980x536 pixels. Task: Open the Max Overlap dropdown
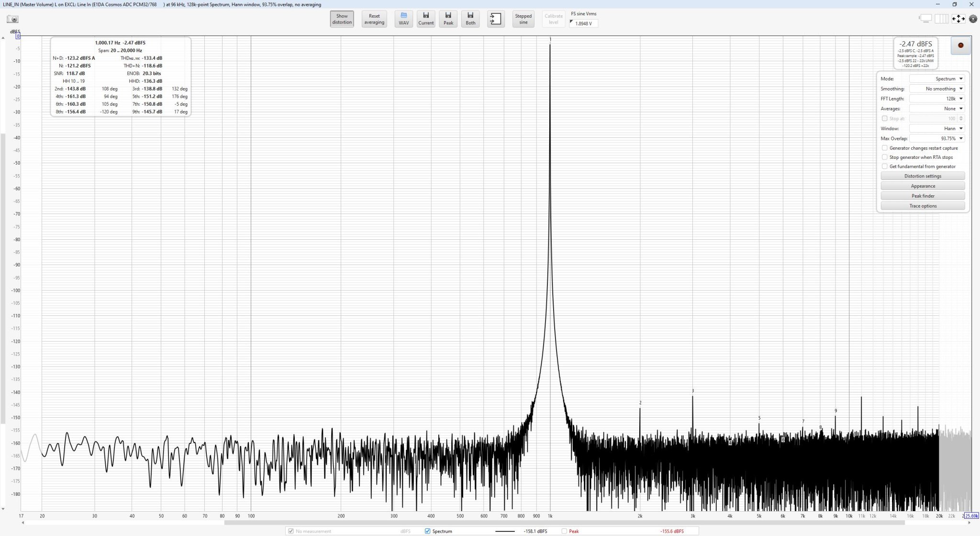937,138
